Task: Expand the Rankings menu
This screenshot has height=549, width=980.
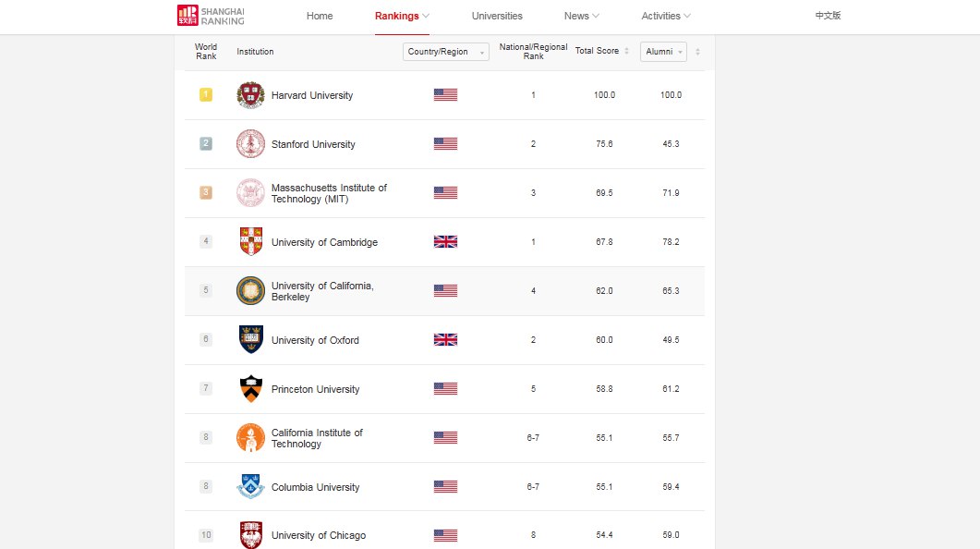Action: pyautogui.click(x=402, y=17)
